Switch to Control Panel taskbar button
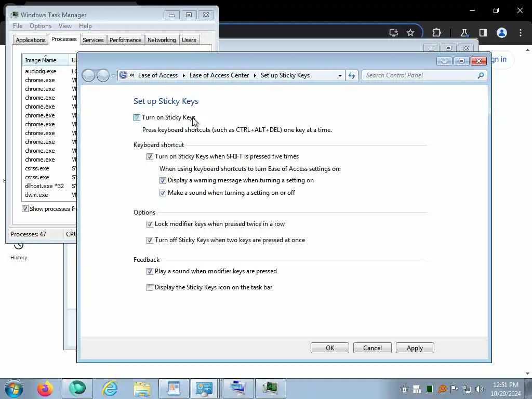 tap(204, 389)
